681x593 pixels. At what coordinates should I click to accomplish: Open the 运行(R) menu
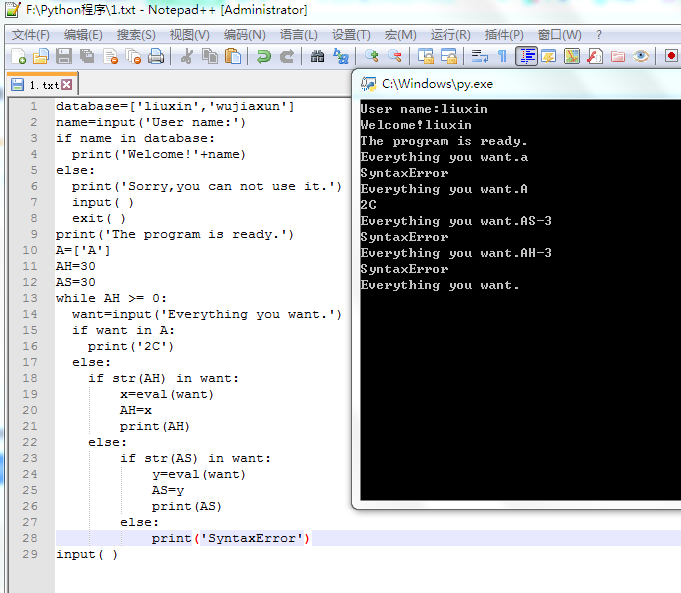coord(450,35)
